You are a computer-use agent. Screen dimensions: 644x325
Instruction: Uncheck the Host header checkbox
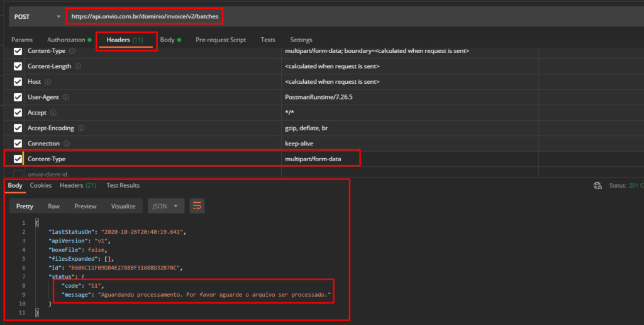(18, 82)
